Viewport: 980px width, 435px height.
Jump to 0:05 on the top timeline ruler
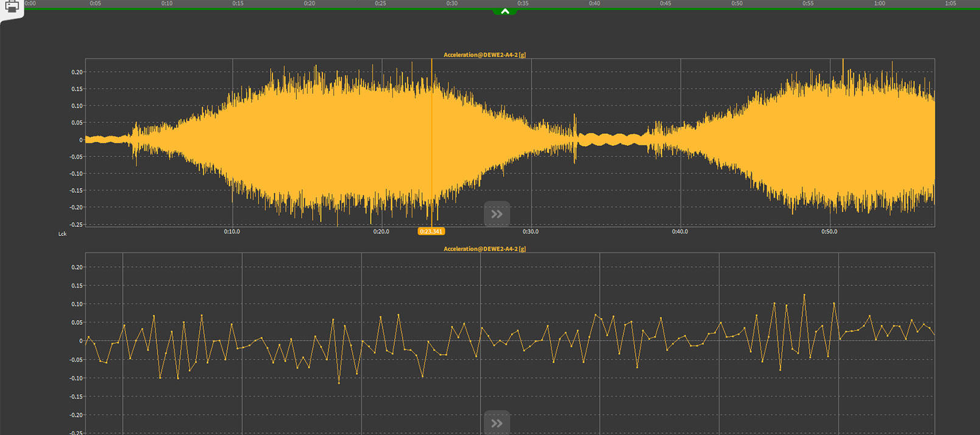(96, 4)
